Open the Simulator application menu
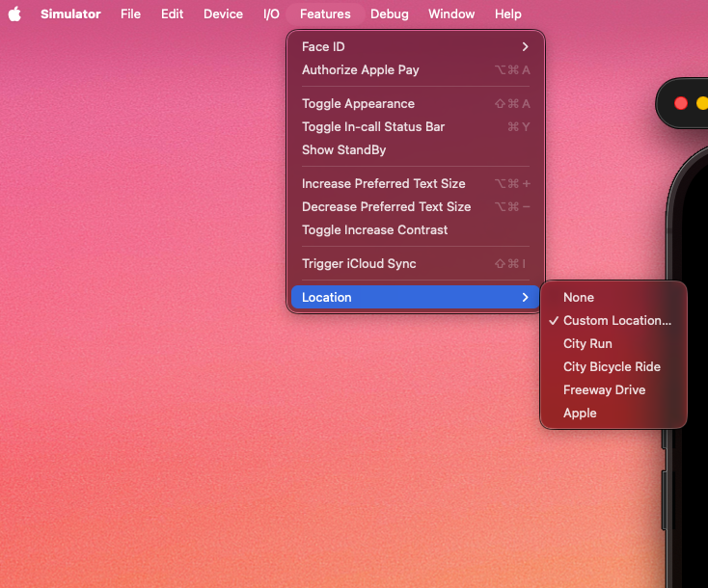The height and width of the screenshot is (588, 708). point(70,14)
